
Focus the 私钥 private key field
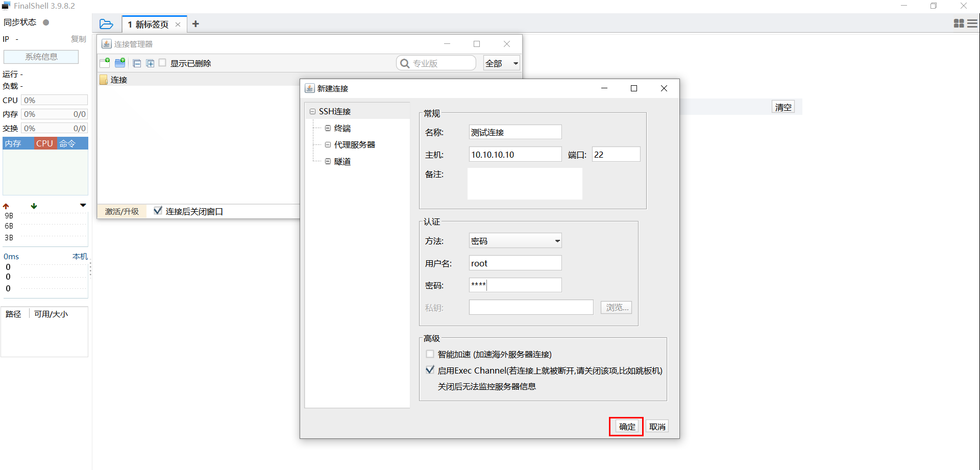click(531, 307)
